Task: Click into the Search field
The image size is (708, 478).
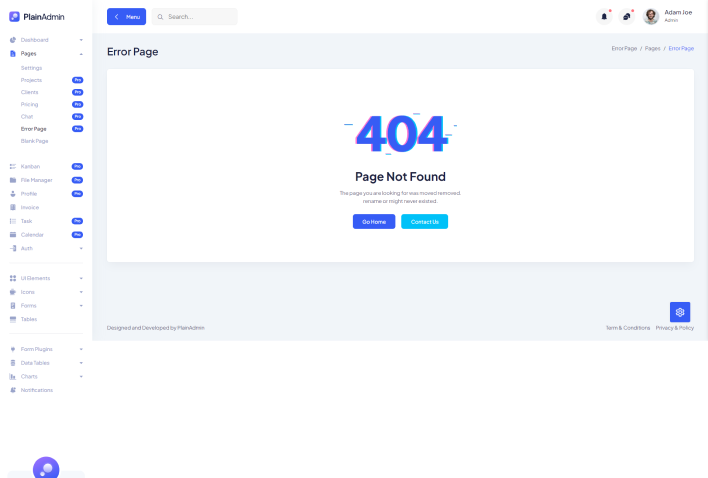Action: 200,17
